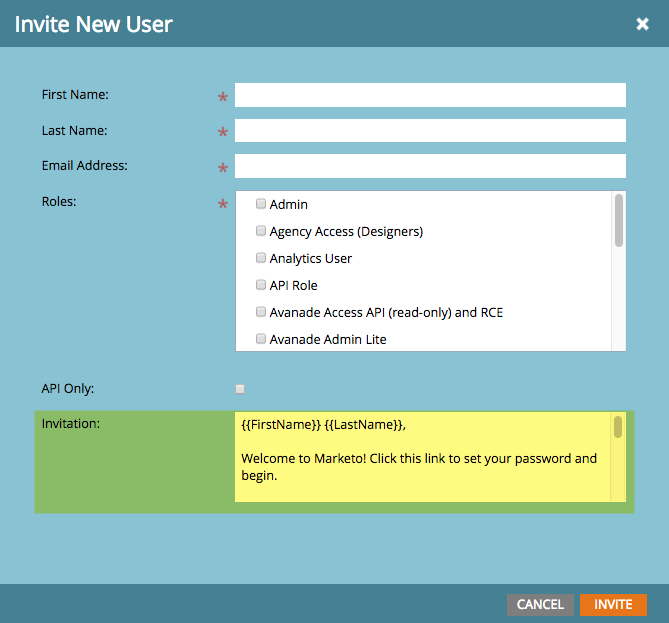Click the Invite button
Screen dimensions: 669x623
click(x=613, y=605)
